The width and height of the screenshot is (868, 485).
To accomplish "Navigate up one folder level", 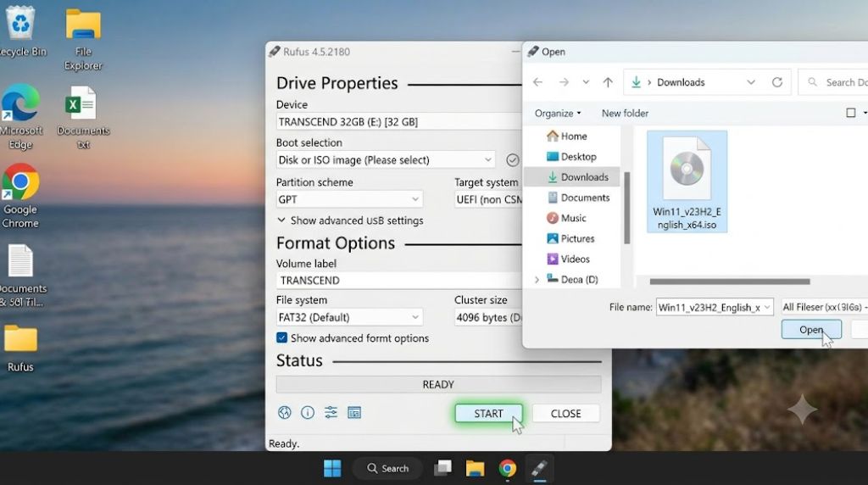I will click(608, 82).
